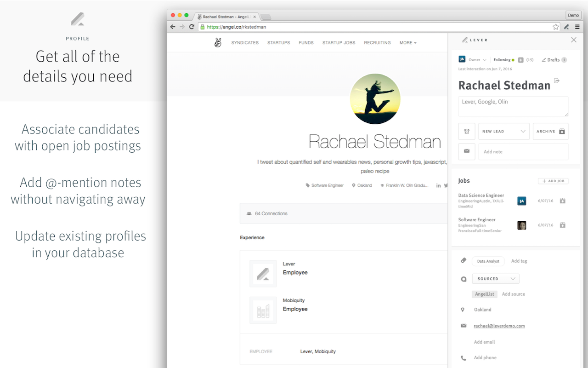
Task: Toggle Following status for candidate
Action: tap(503, 60)
